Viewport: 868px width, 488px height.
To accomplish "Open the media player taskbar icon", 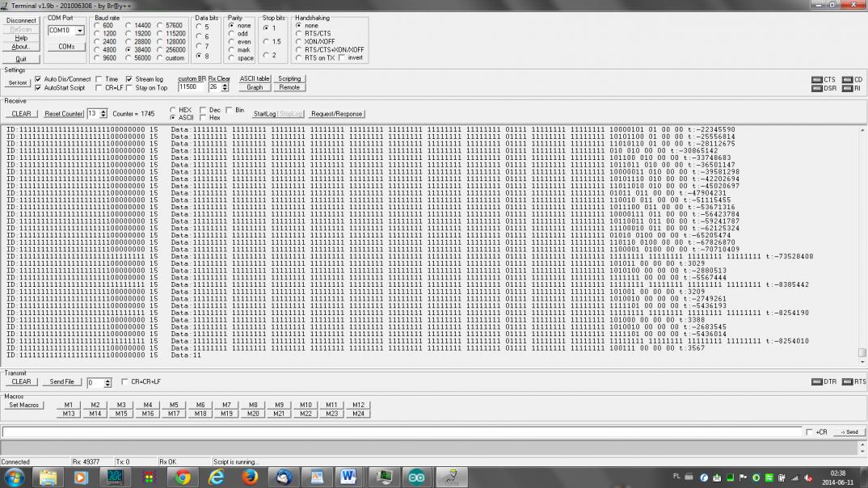I will click(x=81, y=477).
